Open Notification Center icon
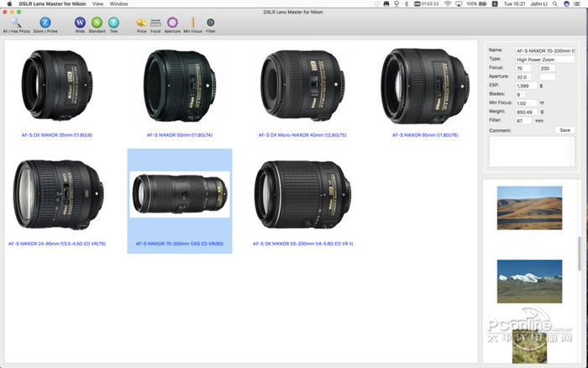 pyautogui.click(x=577, y=3)
